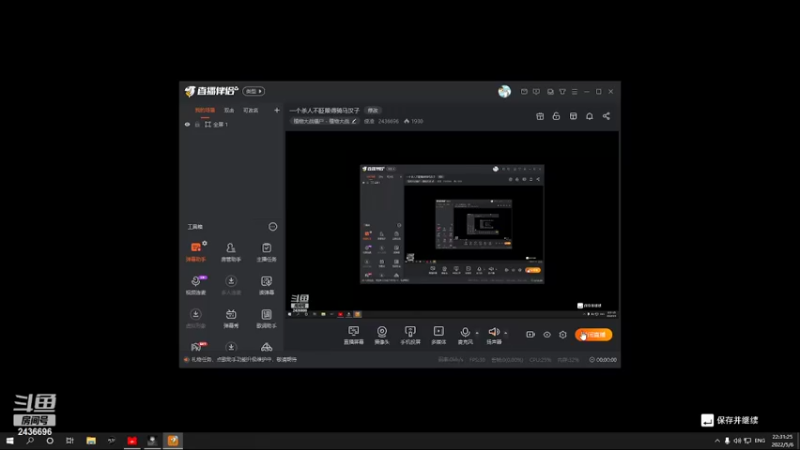Expand microphone options arrow
Image resolution: width=800 pixels, height=450 pixels.
point(477,333)
